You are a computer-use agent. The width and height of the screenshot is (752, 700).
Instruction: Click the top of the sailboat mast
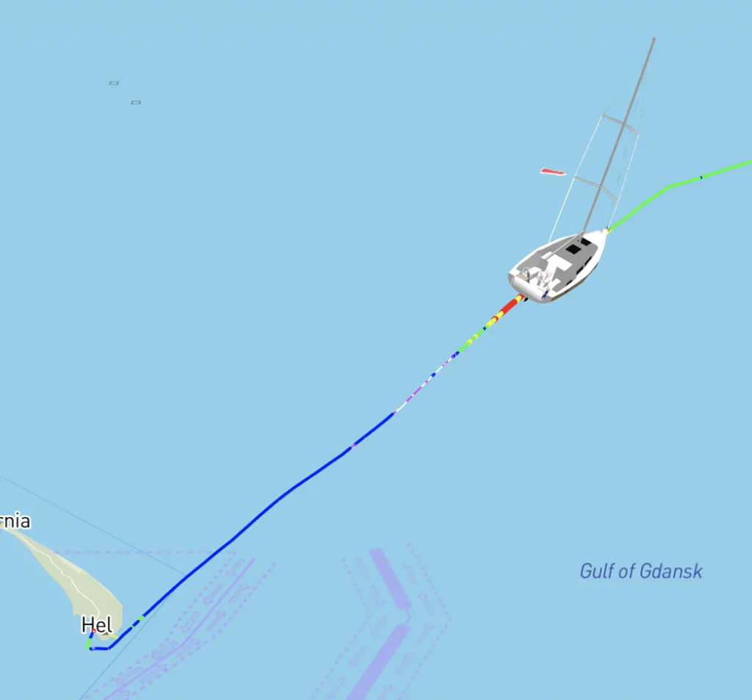click(x=654, y=40)
